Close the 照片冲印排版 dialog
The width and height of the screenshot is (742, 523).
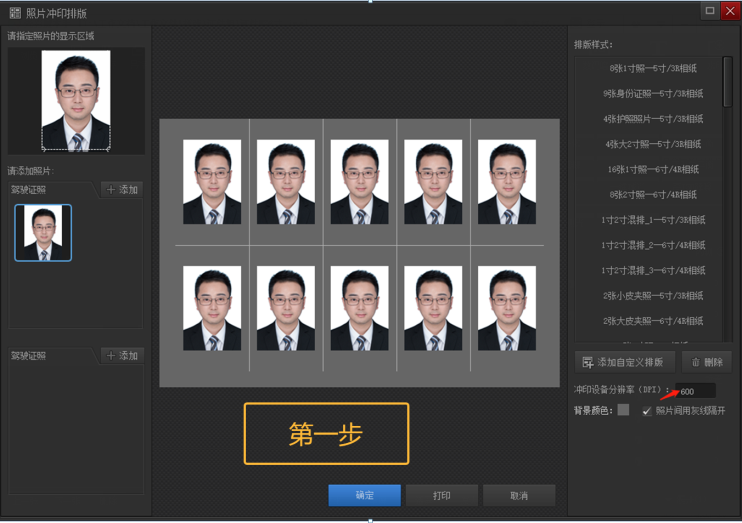pos(730,11)
